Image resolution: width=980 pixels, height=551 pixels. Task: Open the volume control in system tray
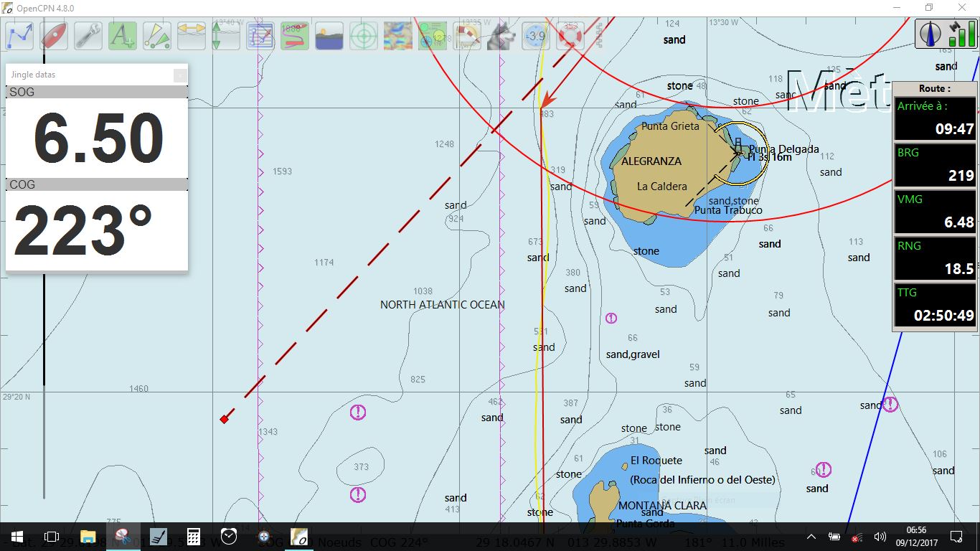click(x=880, y=537)
